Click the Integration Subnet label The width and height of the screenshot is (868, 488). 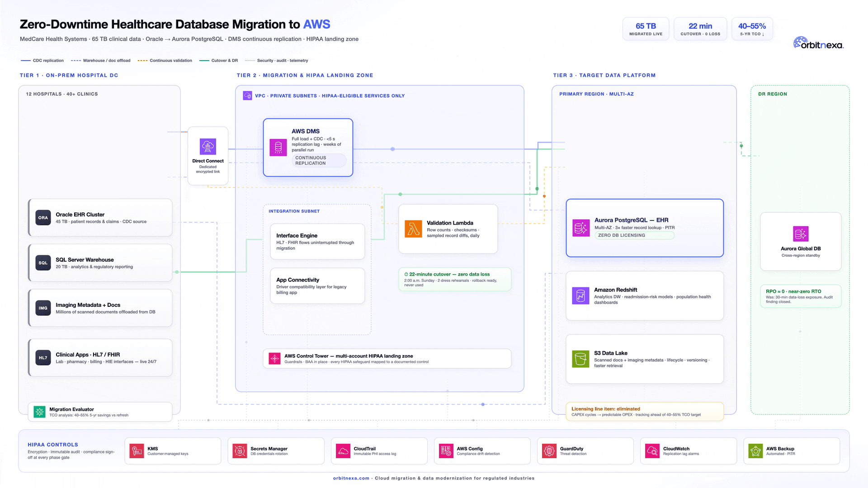294,211
